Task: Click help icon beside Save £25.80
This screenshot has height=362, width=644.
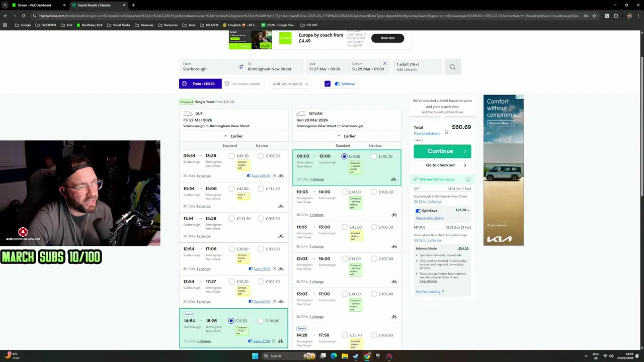Action: tap(274, 176)
